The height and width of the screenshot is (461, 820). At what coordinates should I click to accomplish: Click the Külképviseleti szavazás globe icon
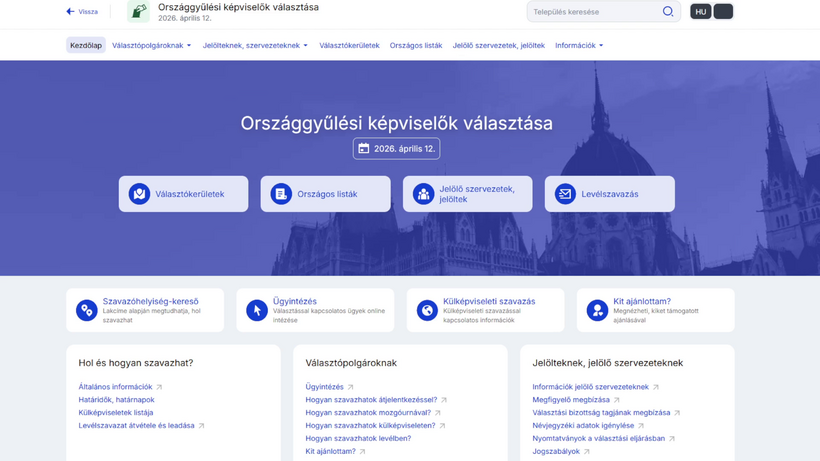(427, 310)
